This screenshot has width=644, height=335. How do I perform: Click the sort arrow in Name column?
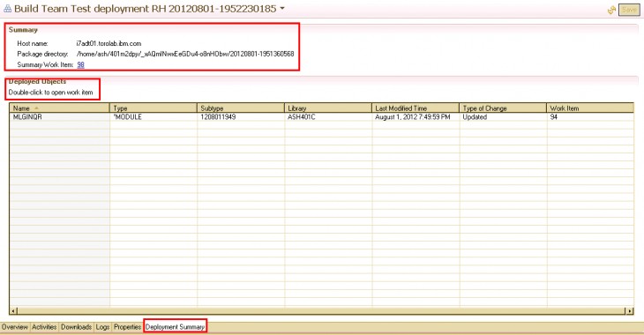tap(36, 108)
